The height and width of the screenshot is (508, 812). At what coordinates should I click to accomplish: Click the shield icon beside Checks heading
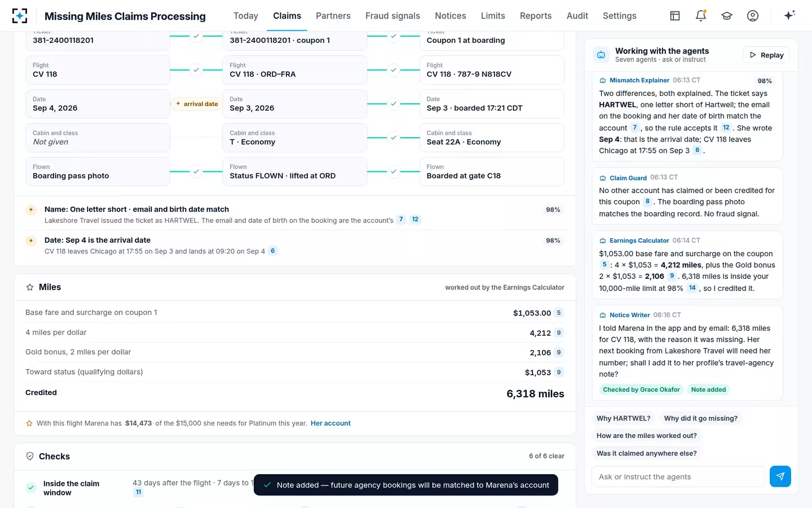(x=30, y=456)
